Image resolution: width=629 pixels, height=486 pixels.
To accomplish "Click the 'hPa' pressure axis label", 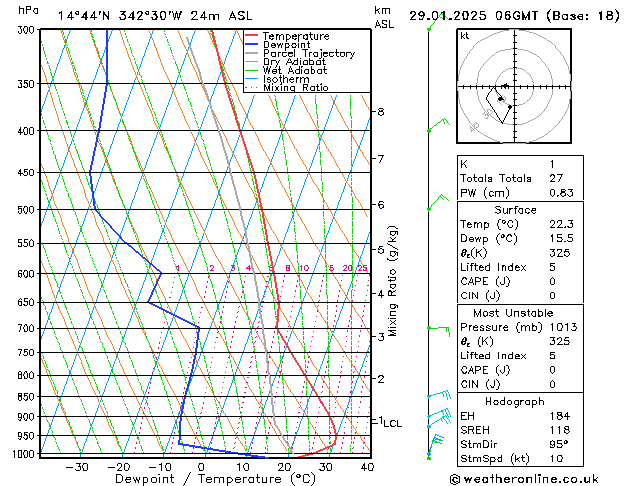I will point(28,11).
